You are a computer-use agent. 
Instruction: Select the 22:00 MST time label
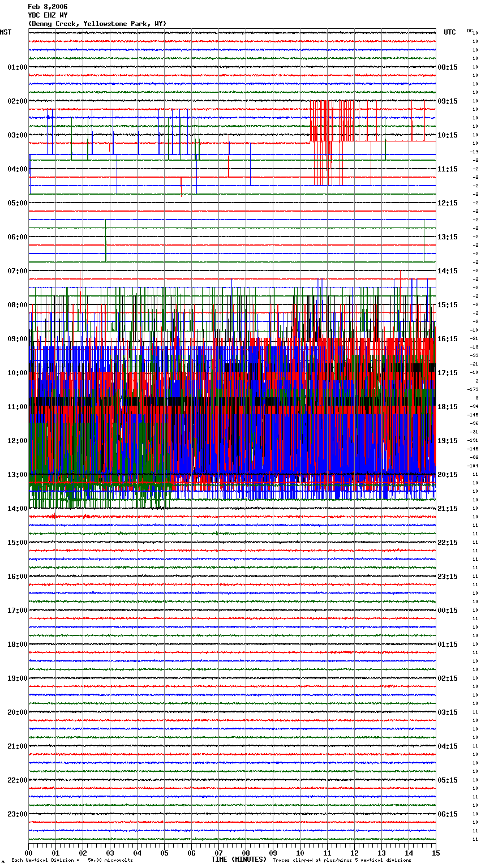[18, 780]
